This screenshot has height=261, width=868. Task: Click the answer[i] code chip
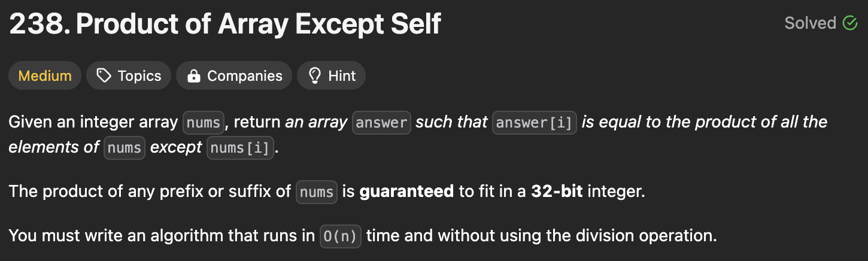(x=534, y=123)
